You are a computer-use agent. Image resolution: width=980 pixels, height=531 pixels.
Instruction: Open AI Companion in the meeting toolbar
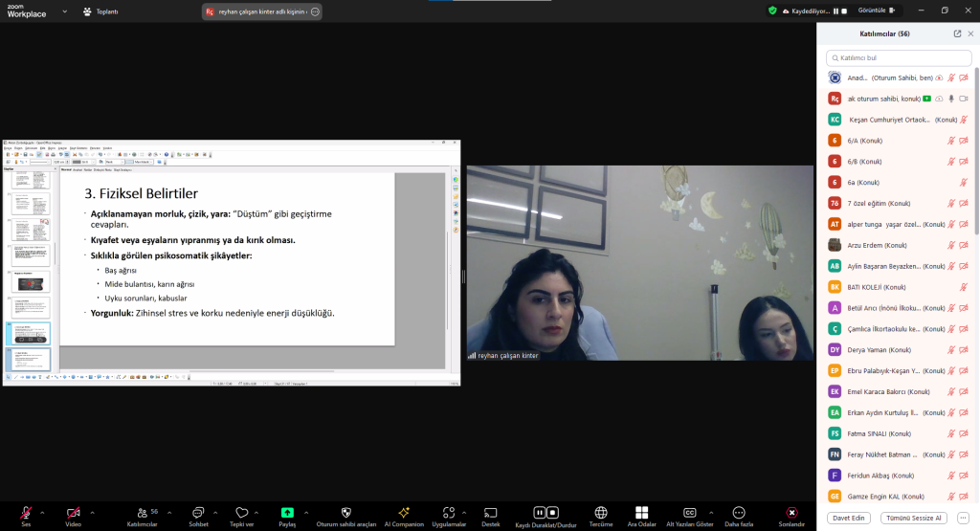pos(403,512)
